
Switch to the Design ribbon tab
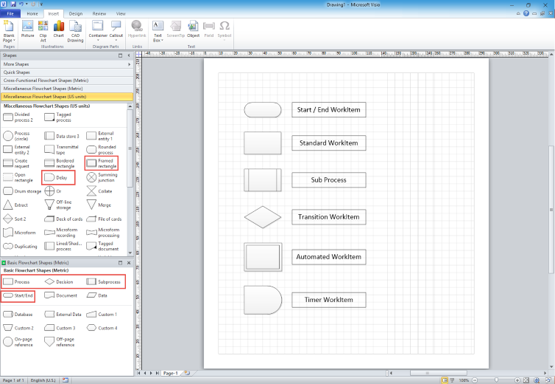click(75, 14)
